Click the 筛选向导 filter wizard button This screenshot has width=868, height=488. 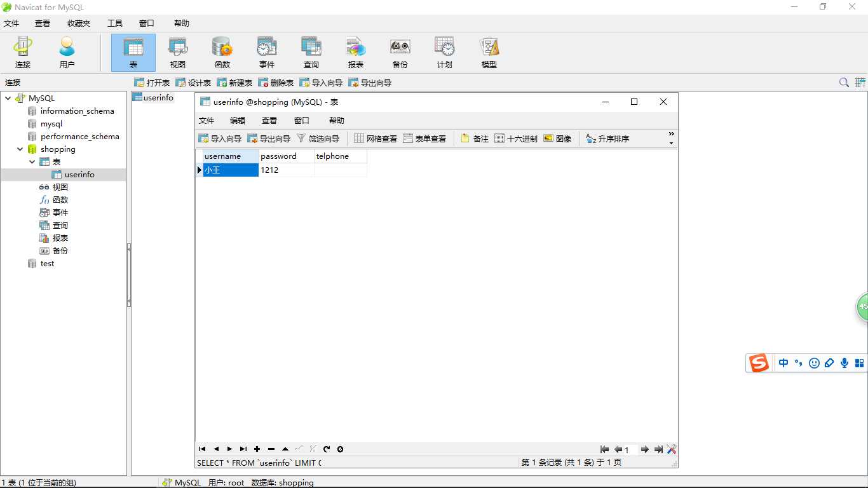click(x=318, y=139)
